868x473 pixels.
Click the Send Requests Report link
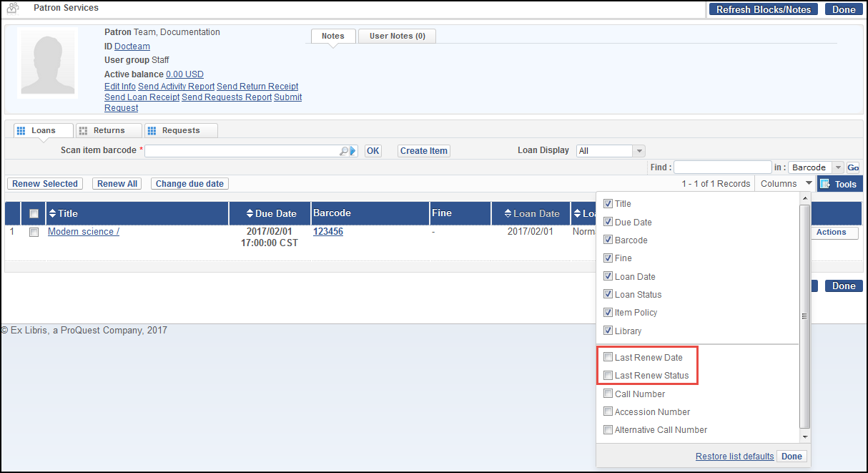227,97
